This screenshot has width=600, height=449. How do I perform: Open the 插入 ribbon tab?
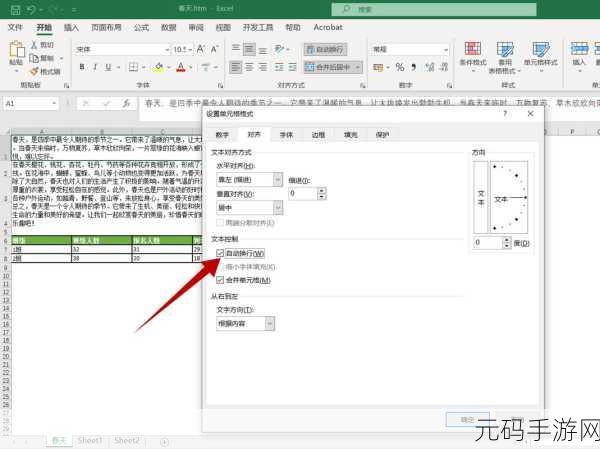pos(71,27)
